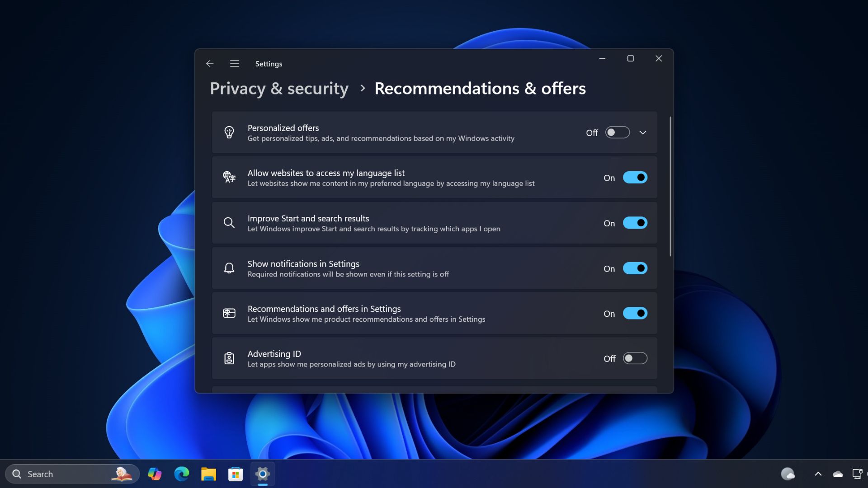Open File Explorer from the taskbar
Image resolution: width=868 pixels, height=488 pixels.
pos(208,474)
